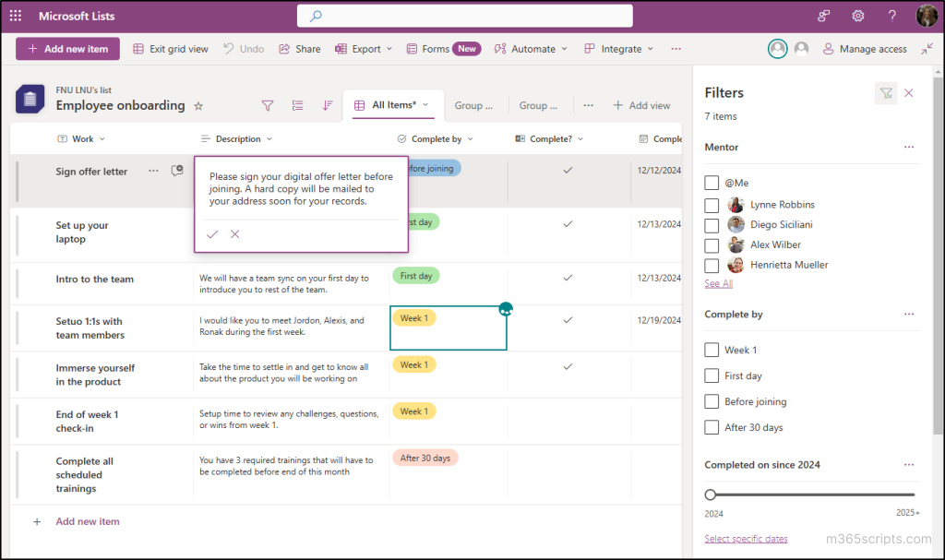
Task: Open the Export dropdown menu
Action: coord(364,48)
